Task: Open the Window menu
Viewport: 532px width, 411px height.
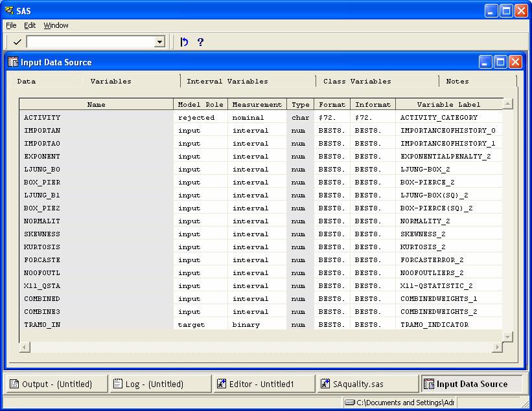Action: click(x=56, y=25)
